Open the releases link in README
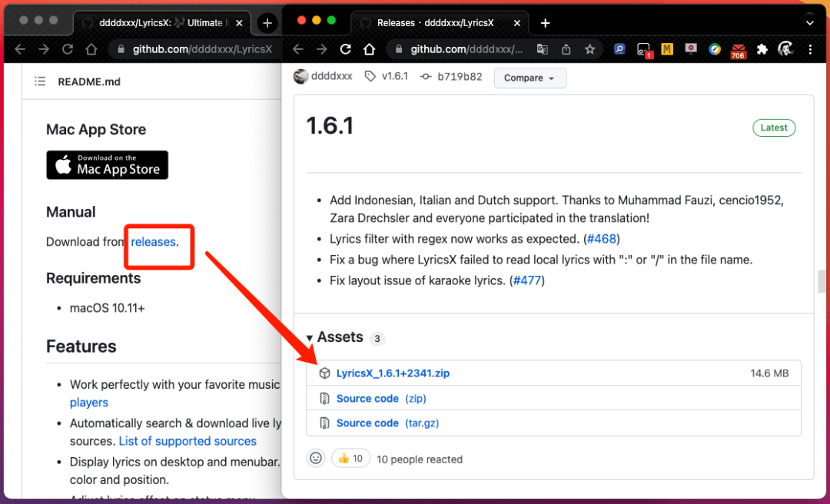 click(153, 242)
